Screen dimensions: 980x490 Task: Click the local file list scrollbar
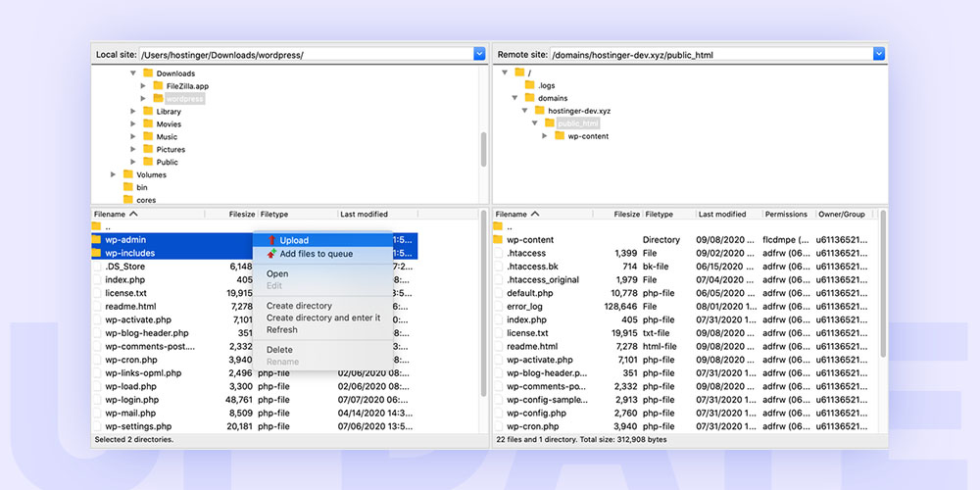click(484, 303)
